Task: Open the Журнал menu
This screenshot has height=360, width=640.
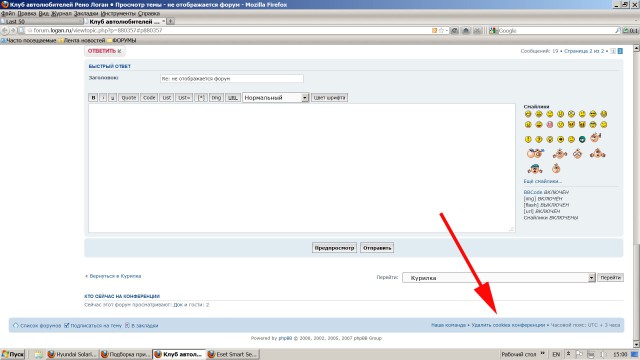Action: 61,13
